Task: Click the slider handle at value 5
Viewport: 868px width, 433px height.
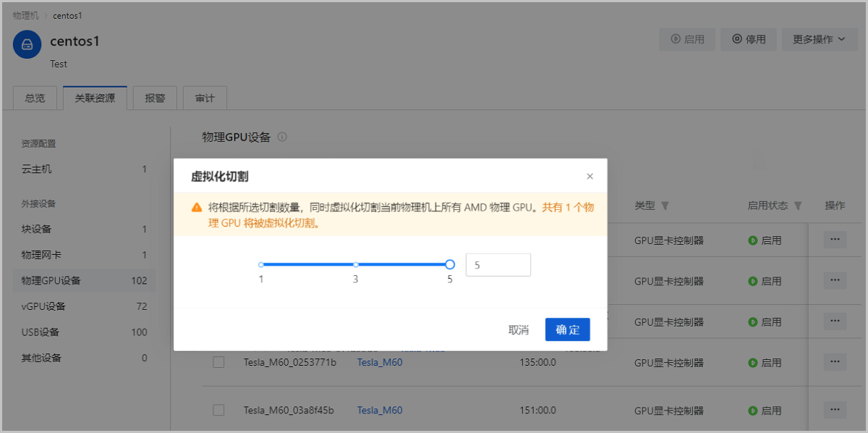Action: coord(449,264)
